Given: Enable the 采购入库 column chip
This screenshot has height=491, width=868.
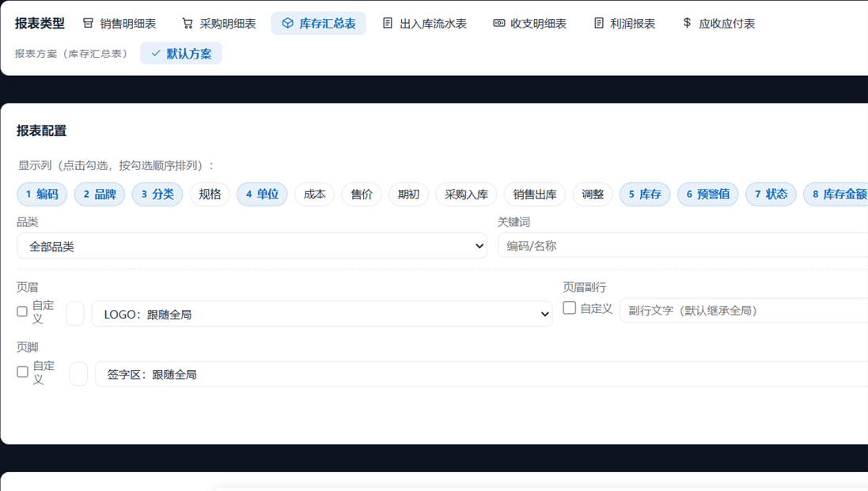Looking at the screenshot, I should tap(466, 194).
